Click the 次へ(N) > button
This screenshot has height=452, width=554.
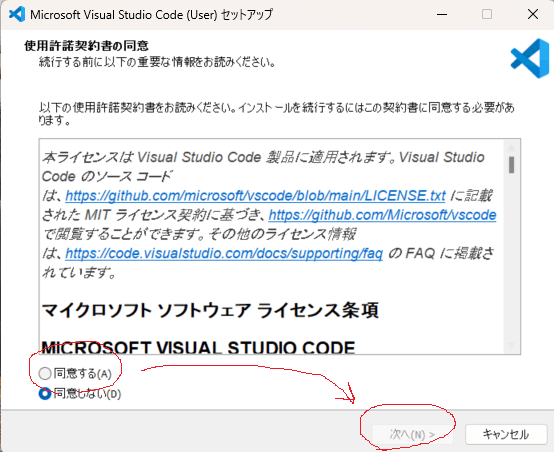pos(412,434)
